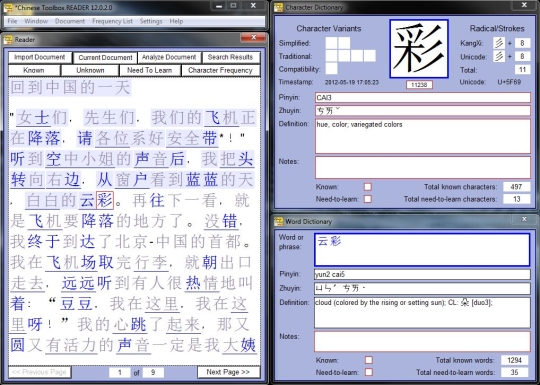Click the KangXi radical 彡 icon
The height and width of the screenshot is (385, 540).
point(499,43)
